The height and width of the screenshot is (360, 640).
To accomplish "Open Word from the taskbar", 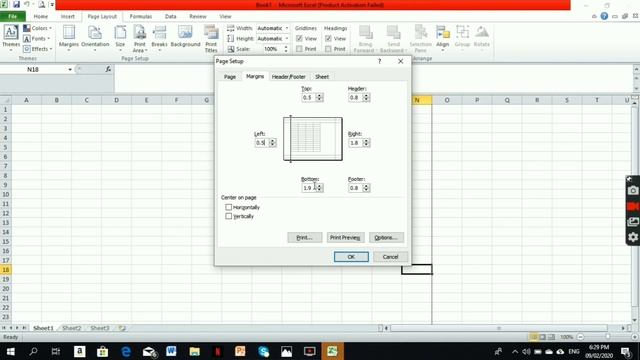I will pos(171,351).
